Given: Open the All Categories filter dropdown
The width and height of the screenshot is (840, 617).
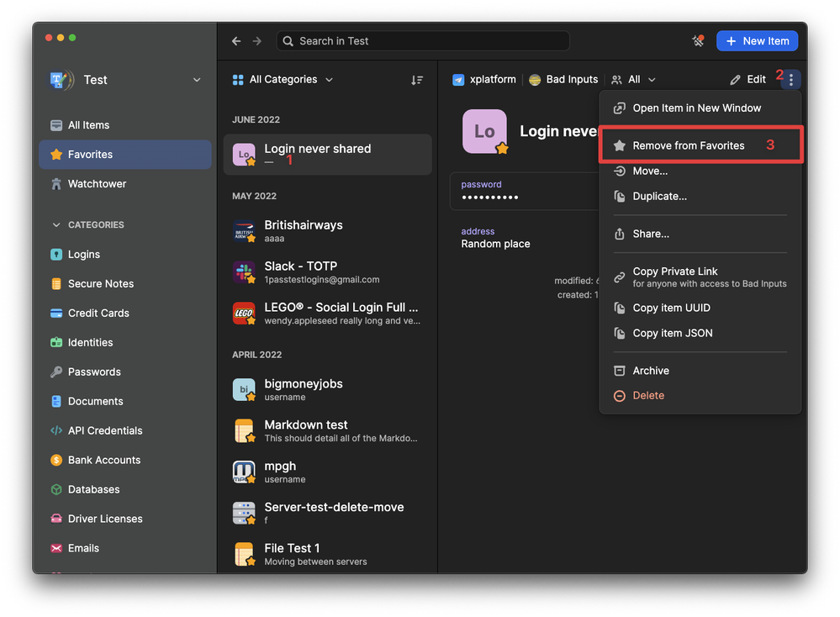Looking at the screenshot, I should coord(283,80).
